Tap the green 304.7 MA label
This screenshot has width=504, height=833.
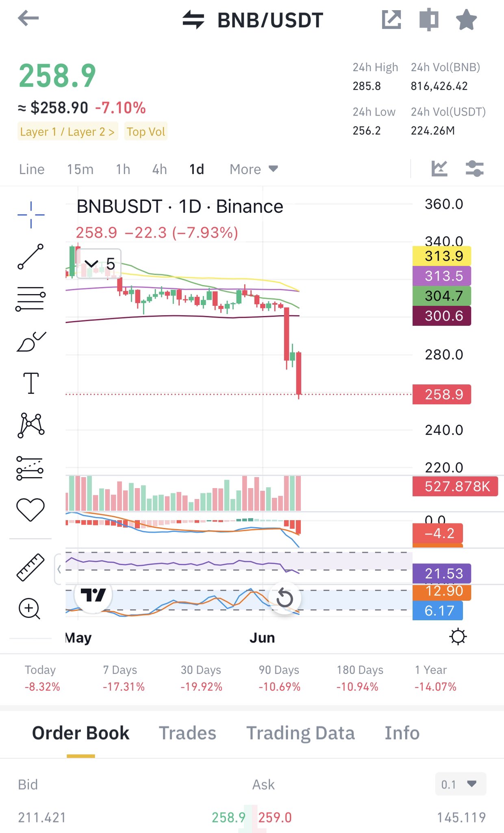(x=442, y=296)
